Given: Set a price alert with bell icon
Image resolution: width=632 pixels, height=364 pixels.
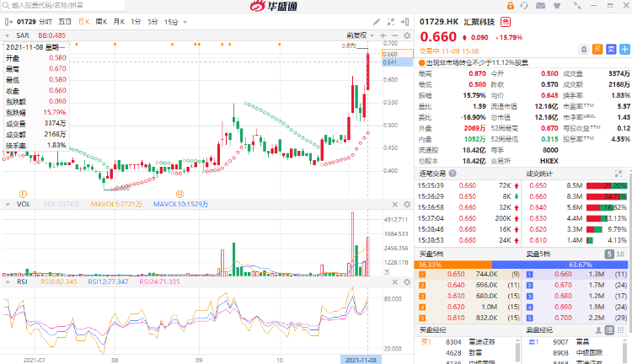Looking at the screenshot, I should pyautogui.click(x=584, y=49).
